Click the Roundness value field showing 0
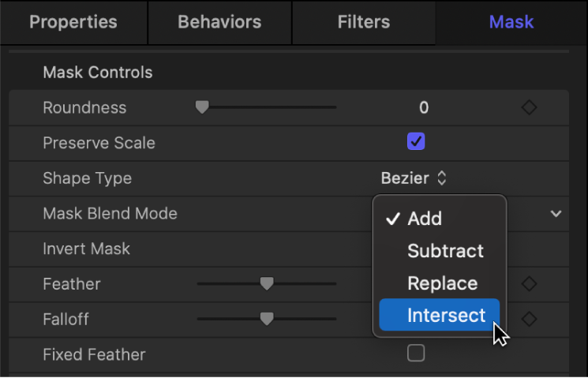This screenshot has height=378, width=588. 424,108
